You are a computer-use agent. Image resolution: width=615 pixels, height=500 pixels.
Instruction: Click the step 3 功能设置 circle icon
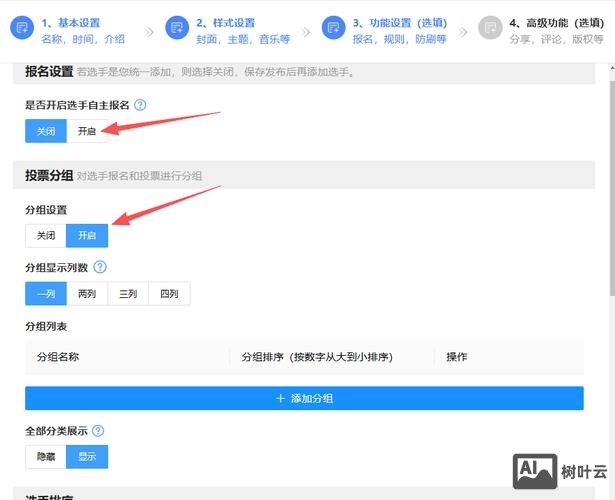tap(333, 28)
